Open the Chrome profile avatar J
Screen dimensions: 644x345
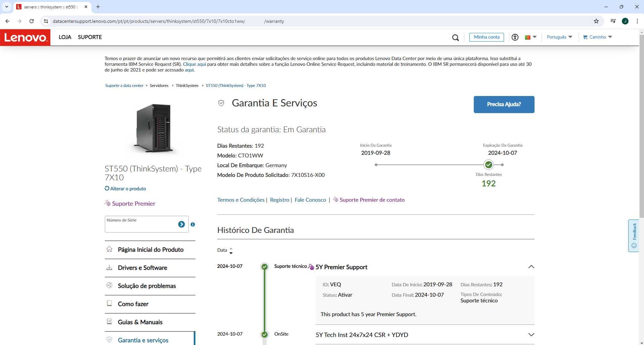point(625,21)
